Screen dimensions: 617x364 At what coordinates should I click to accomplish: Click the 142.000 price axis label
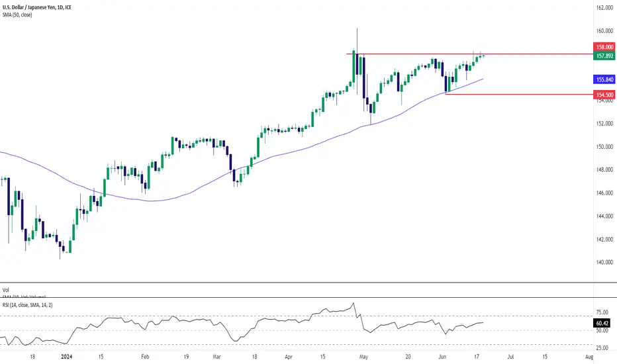605,240
